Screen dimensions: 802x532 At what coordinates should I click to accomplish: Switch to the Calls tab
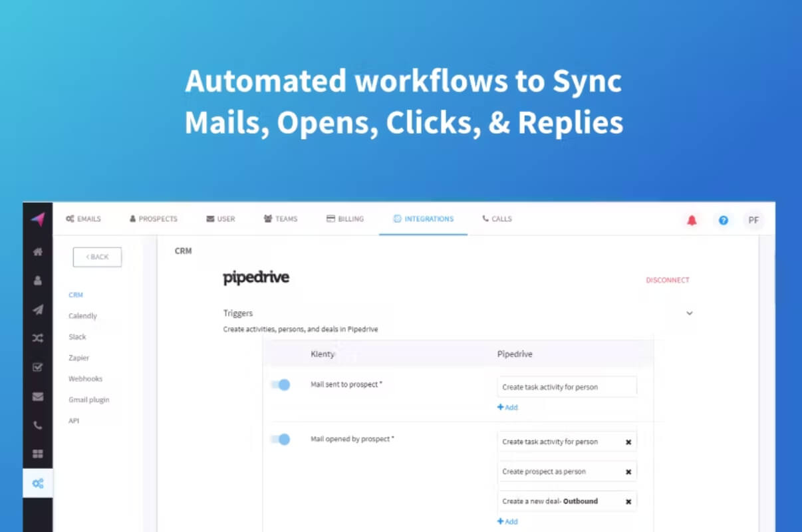tap(497, 219)
